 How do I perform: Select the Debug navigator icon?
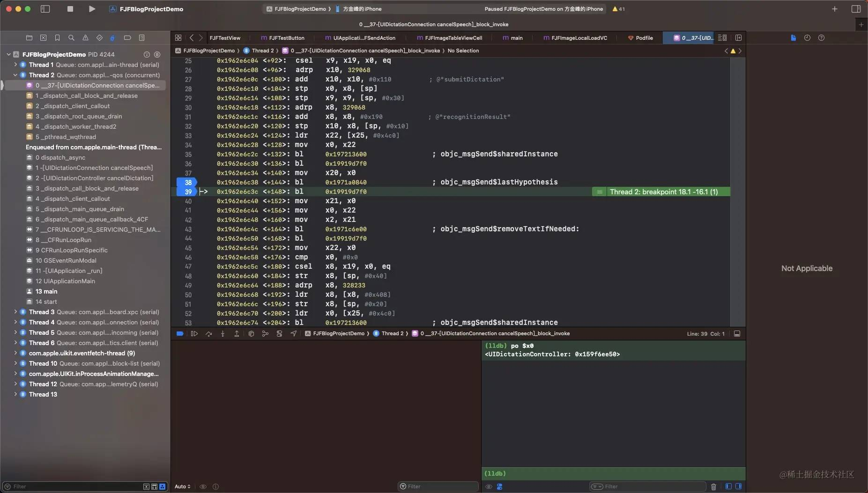click(x=112, y=37)
